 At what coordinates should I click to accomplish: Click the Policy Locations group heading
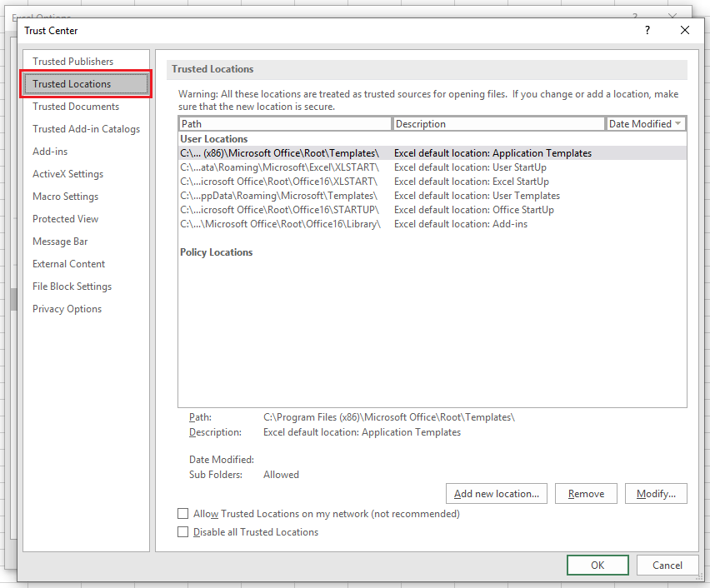click(216, 252)
